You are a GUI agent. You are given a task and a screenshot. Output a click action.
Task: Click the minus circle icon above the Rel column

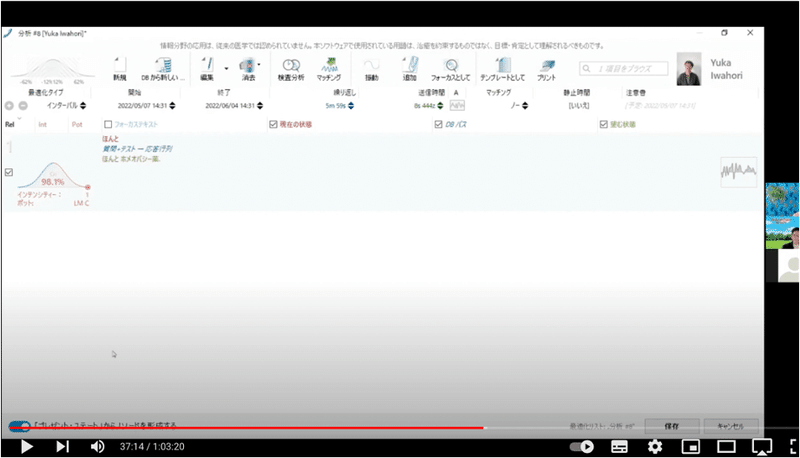tap(23, 106)
